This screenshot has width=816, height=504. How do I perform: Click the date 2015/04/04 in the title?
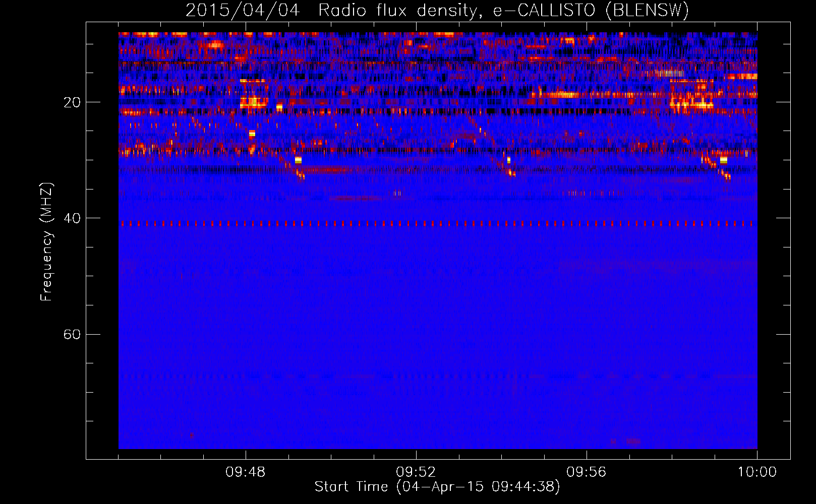point(243,10)
